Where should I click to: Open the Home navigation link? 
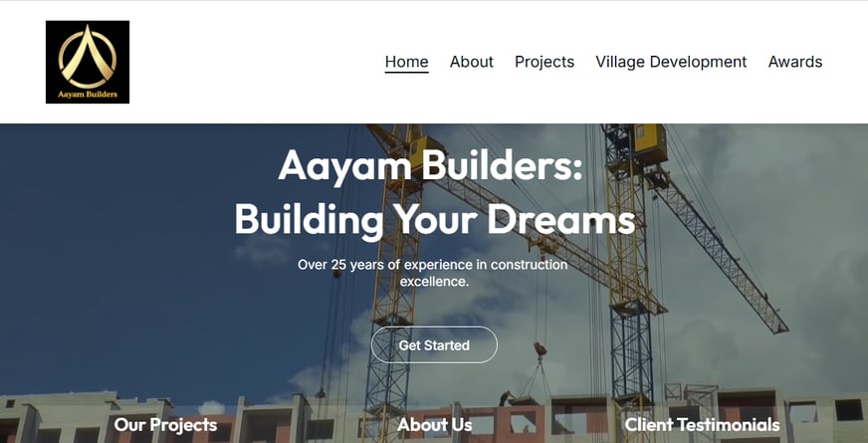click(x=406, y=62)
